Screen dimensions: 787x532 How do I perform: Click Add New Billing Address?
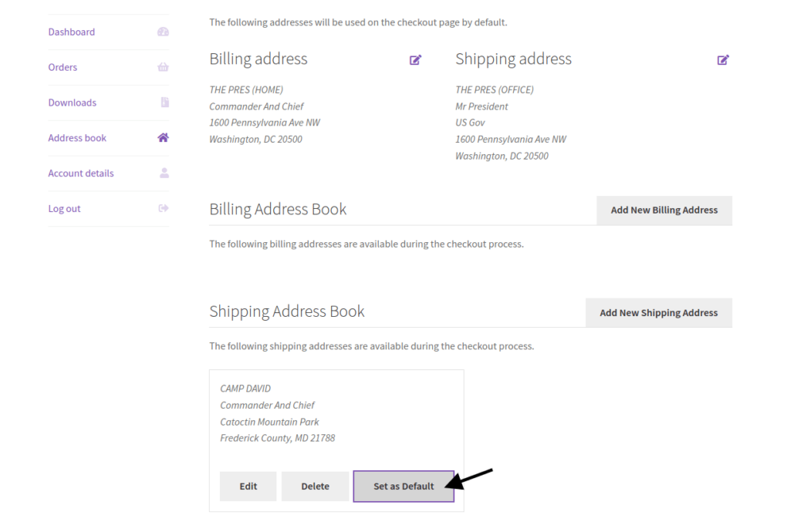pos(664,210)
